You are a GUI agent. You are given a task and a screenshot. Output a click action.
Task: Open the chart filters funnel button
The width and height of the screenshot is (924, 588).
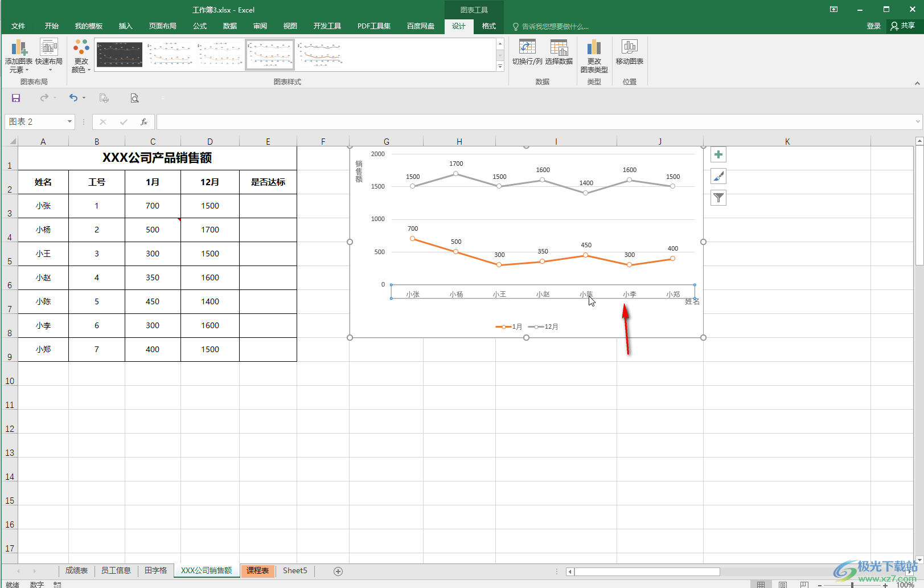click(x=718, y=198)
